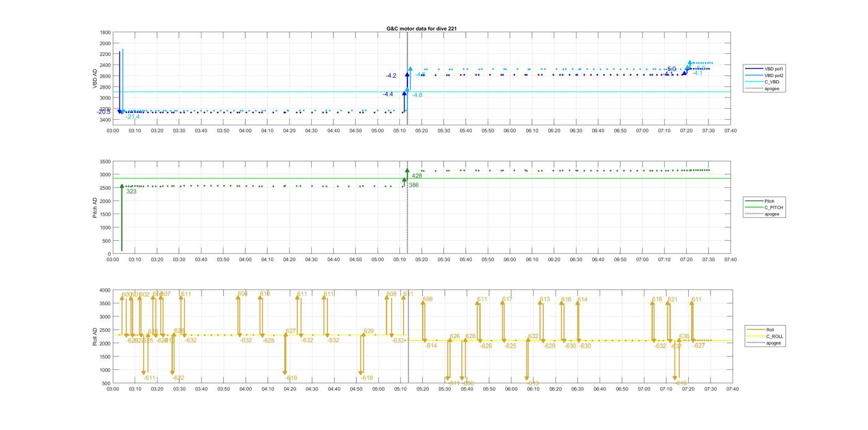
Task: Select the "C_PITCH" legend entry
Action: (x=764, y=208)
